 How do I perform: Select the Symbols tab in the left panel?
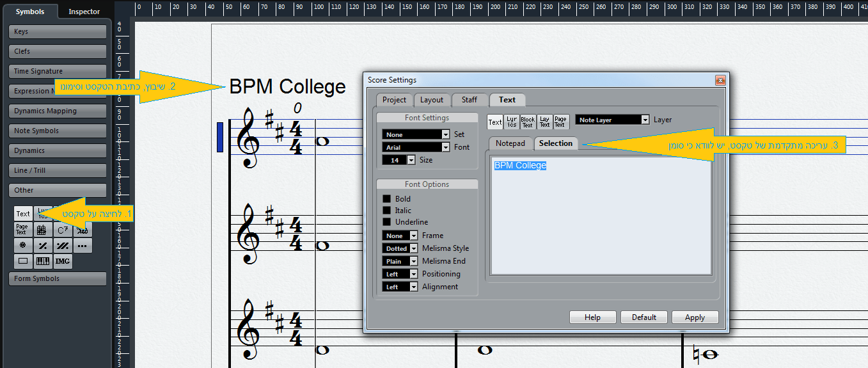[29, 12]
